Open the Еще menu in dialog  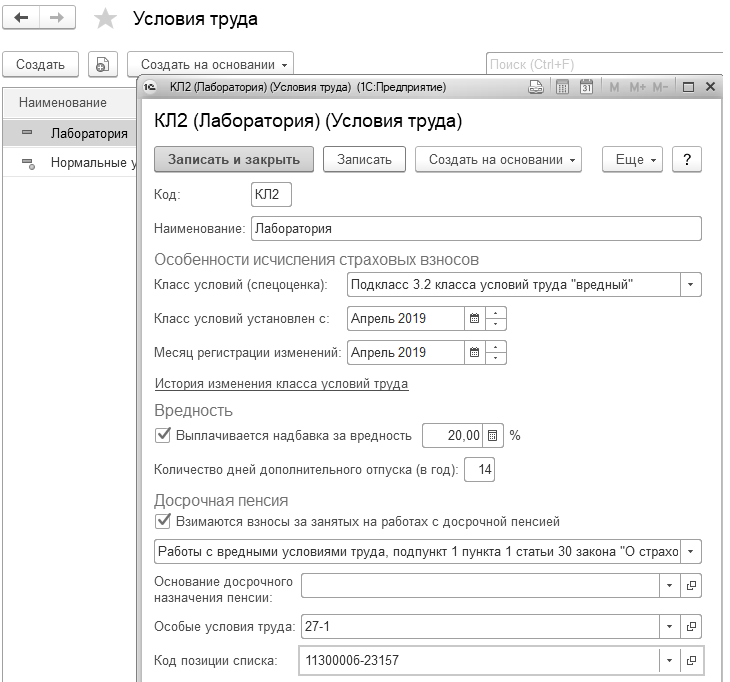click(x=632, y=160)
